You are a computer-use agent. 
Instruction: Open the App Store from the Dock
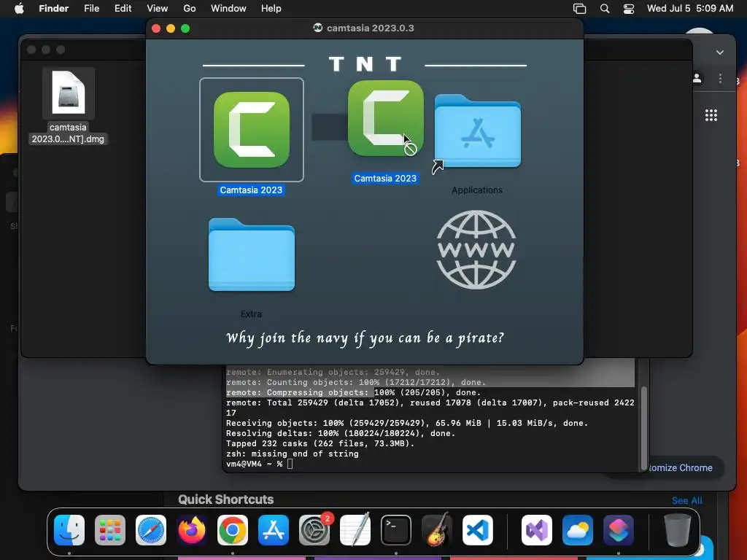click(274, 529)
